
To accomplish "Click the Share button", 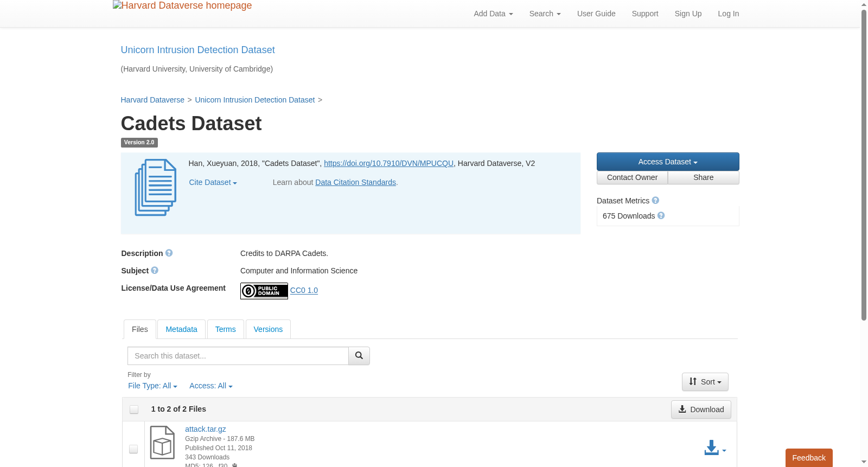I will click(x=704, y=178).
